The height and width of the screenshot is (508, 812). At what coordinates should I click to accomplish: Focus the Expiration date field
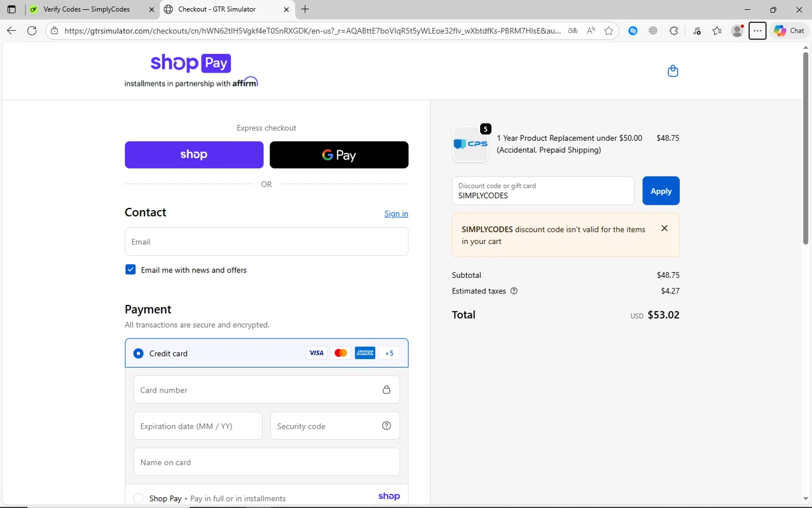click(198, 426)
